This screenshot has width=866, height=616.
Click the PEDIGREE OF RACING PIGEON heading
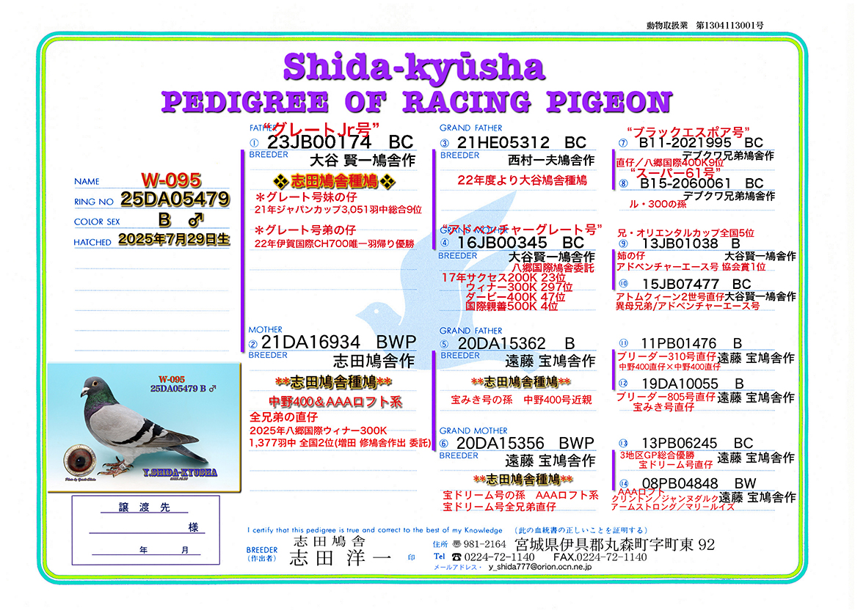click(416, 101)
